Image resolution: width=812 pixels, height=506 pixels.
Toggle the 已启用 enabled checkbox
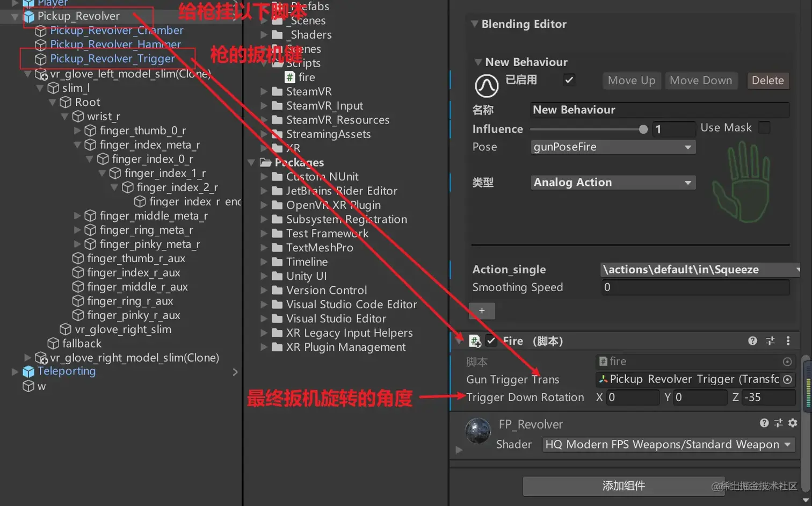(569, 79)
